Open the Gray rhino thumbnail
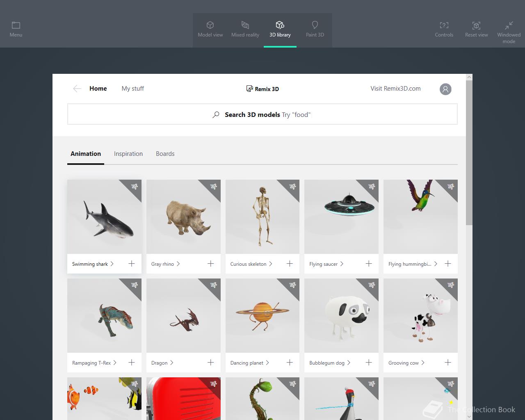Viewport: 525px width, 420px height. (183, 217)
